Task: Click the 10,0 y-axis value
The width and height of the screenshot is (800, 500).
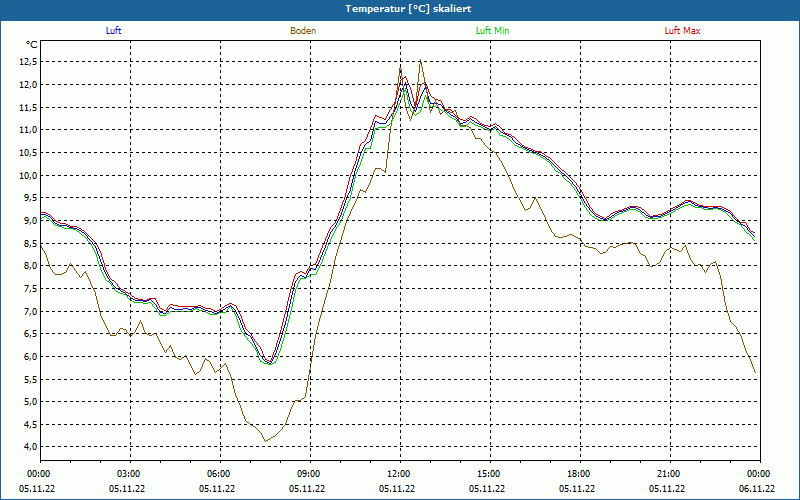Action: point(28,176)
